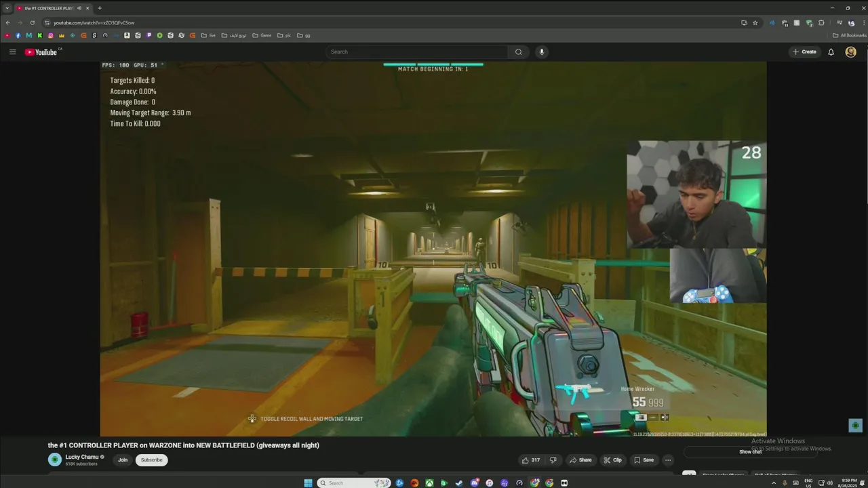Open the YouTube bookmark in bookmarks bar
This screenshot has height=488, width=868.
tap(7, 35)
